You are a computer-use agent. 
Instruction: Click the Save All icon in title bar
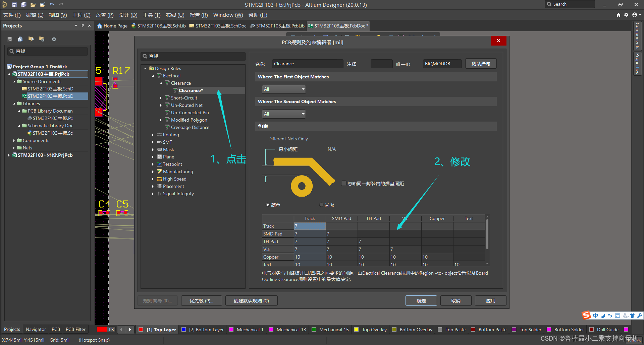click(23, 5)
